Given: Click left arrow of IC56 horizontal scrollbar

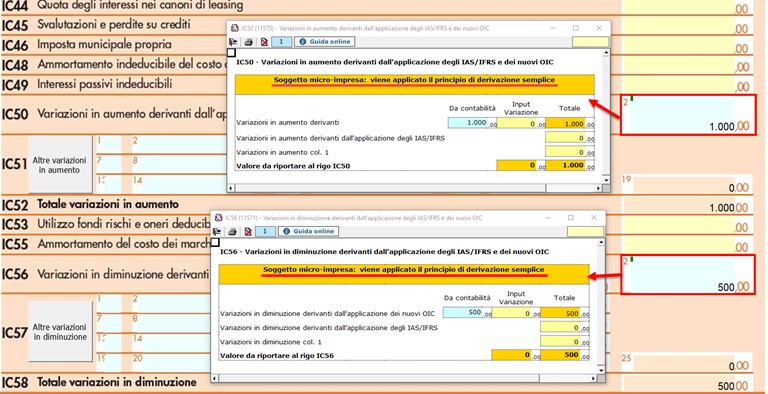Looking at the screenshot, I should pos(215,378).
